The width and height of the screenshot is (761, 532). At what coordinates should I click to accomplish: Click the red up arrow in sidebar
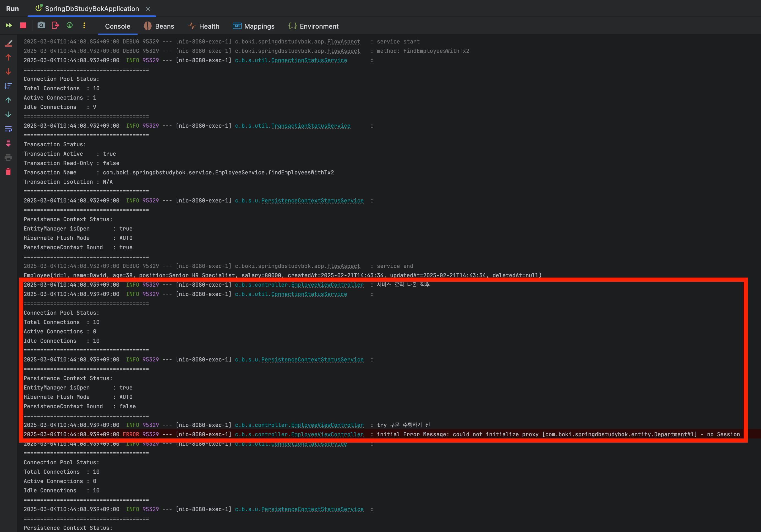tap(9, 57)
